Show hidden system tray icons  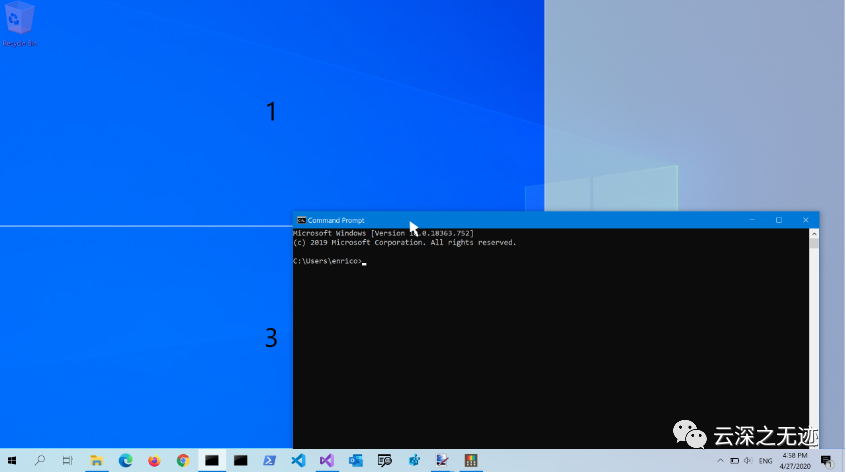tap(720, 461)
